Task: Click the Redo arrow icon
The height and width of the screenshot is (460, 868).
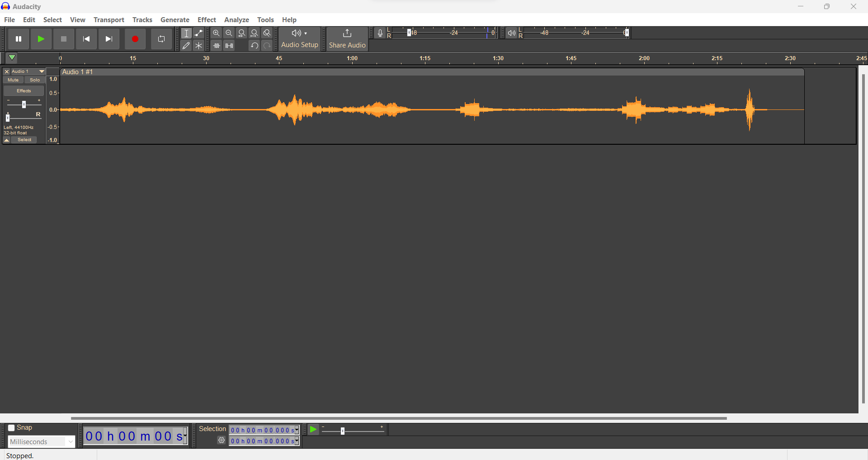Action: [267, 46]
